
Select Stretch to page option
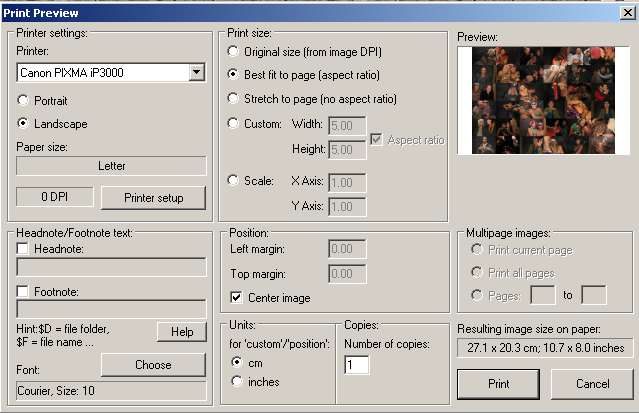pos(234,99)
